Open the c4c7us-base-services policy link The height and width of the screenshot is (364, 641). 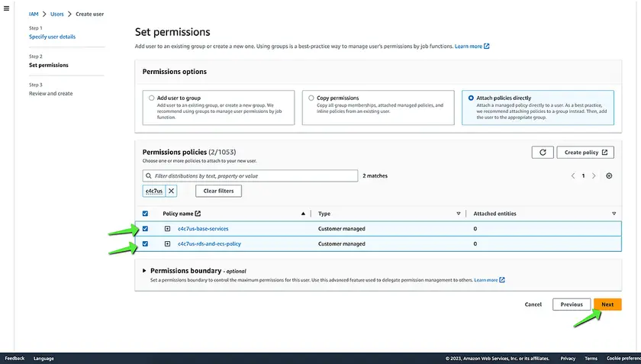point(203,229)
